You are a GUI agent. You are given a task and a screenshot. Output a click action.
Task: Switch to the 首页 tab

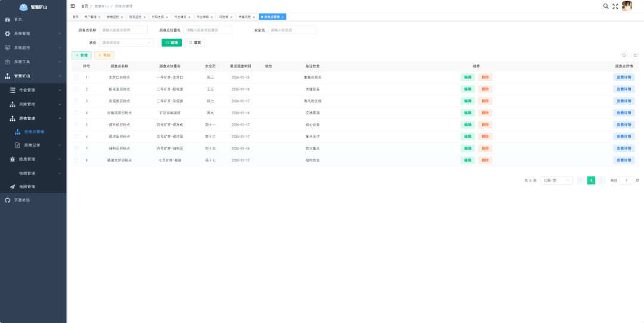75,17
